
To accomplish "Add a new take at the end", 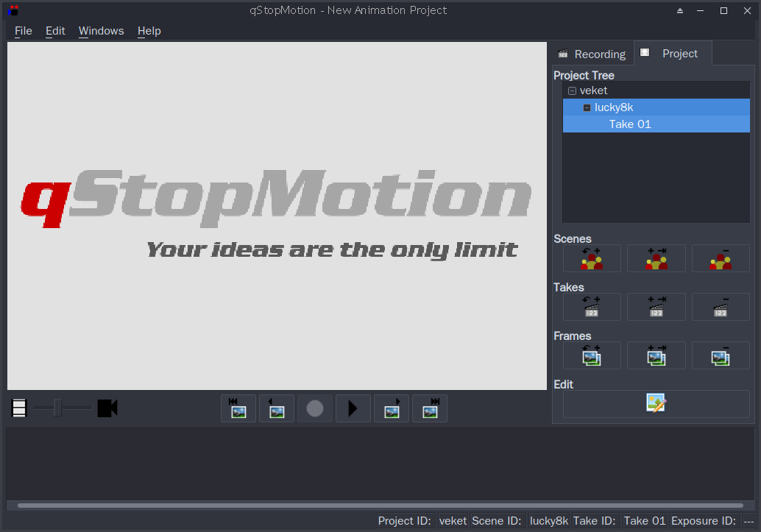I will pyautogui.click(x=656, y=307).
